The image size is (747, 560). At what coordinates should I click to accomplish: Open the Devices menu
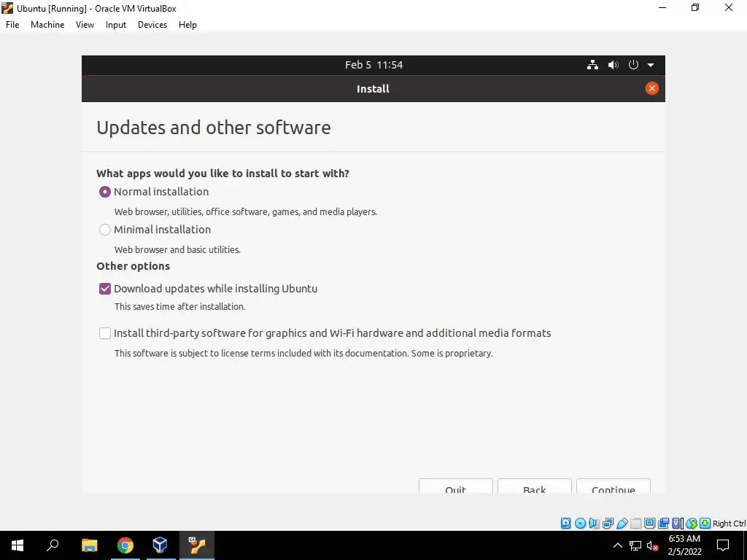tap(152, 25)
